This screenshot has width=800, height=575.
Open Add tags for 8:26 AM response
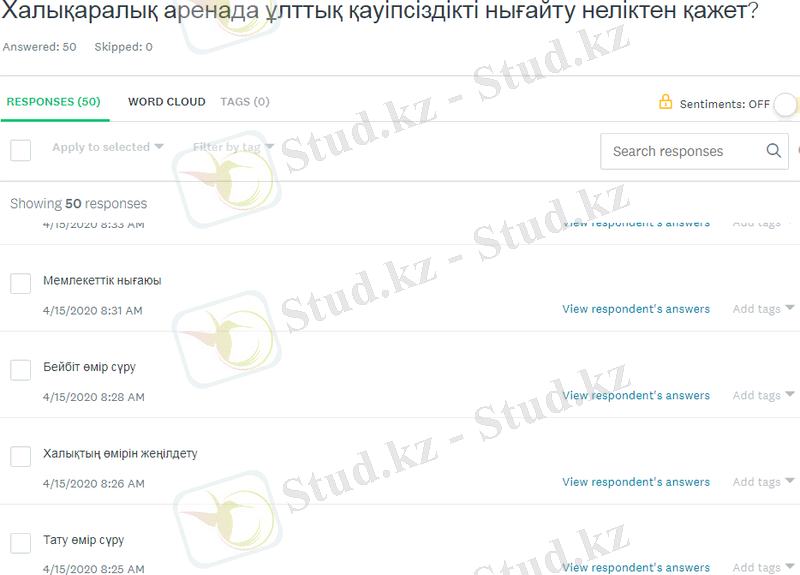point(763,482)
